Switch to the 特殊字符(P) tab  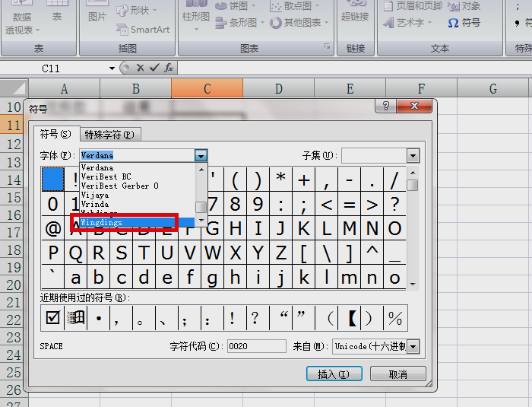pos(109,135)
